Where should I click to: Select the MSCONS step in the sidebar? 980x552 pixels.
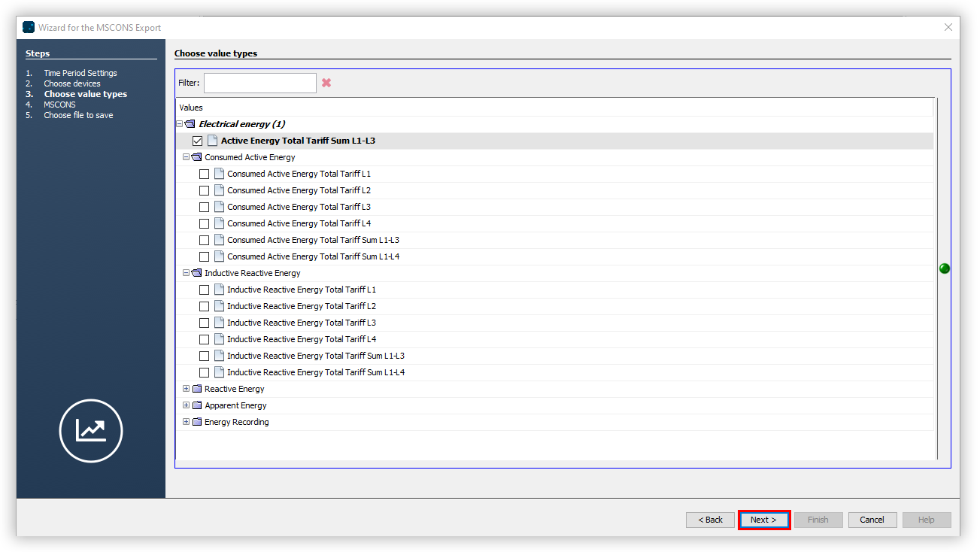pos(59,104)
